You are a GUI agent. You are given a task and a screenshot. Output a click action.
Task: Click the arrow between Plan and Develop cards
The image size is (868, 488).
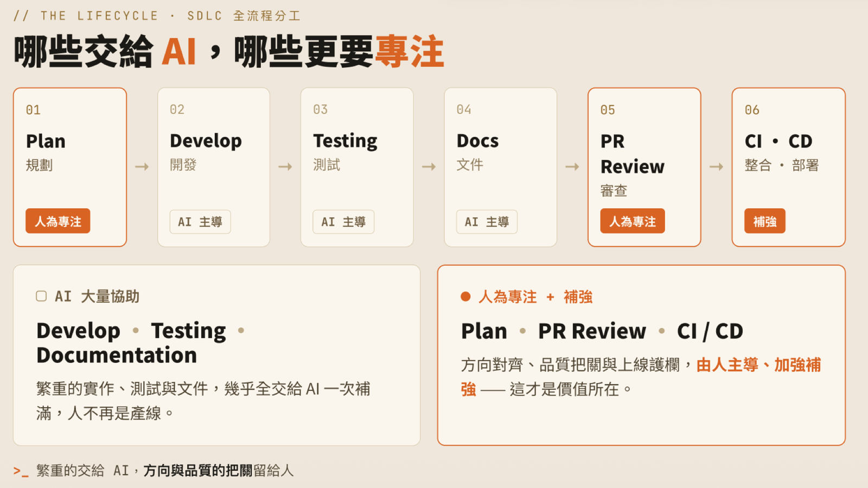(142, 166)
